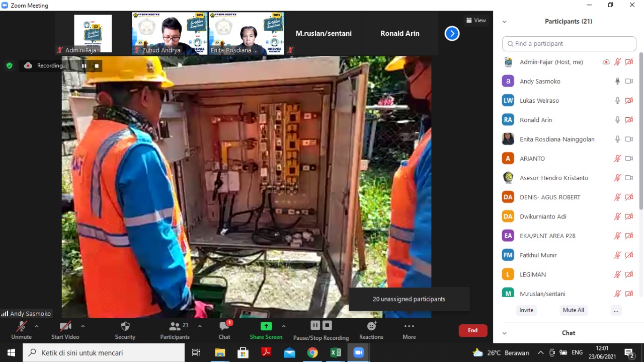Open audio options chevron beside Unmute

coord(36,326)
